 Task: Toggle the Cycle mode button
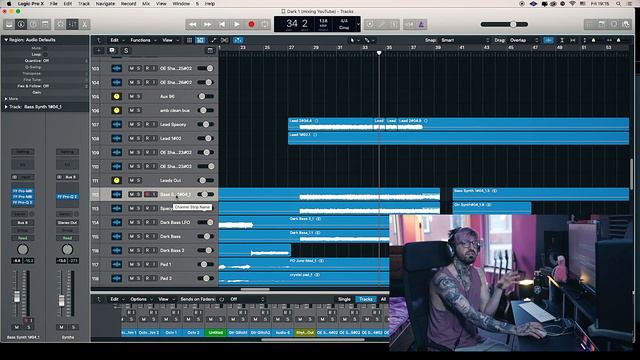tap(265, 24)
